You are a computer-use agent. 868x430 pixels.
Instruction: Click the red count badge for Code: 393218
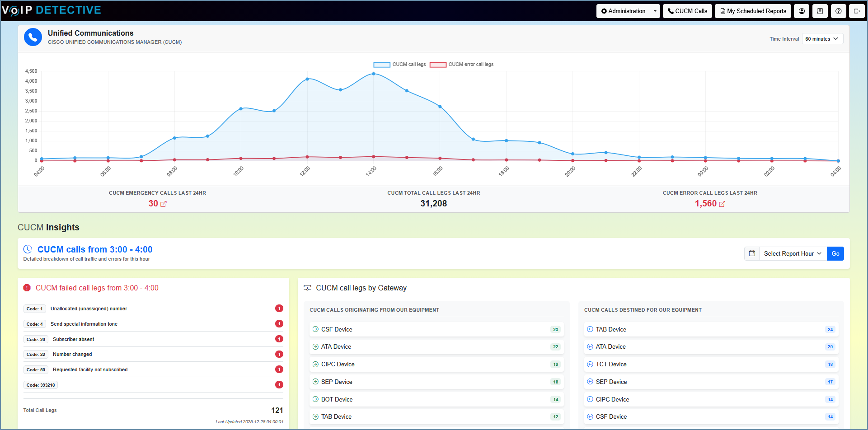pos(279,385)
